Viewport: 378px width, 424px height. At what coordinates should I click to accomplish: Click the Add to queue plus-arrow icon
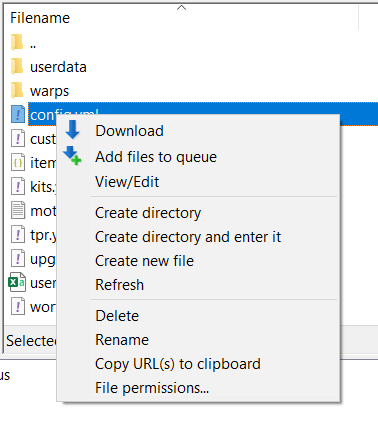pyautogui.click(x=72, y=156)
